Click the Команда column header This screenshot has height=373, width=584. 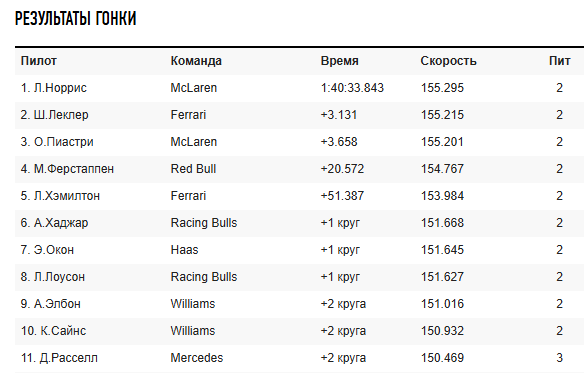[196, 61]
